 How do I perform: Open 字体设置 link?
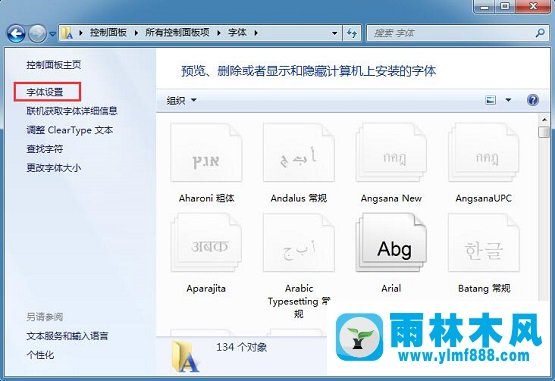(x=45, y=92)
